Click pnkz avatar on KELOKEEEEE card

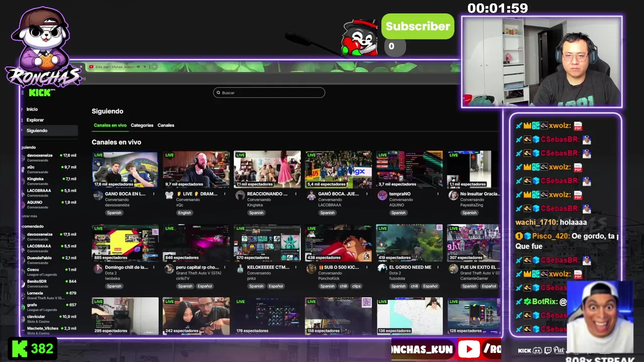coord(240,269)
